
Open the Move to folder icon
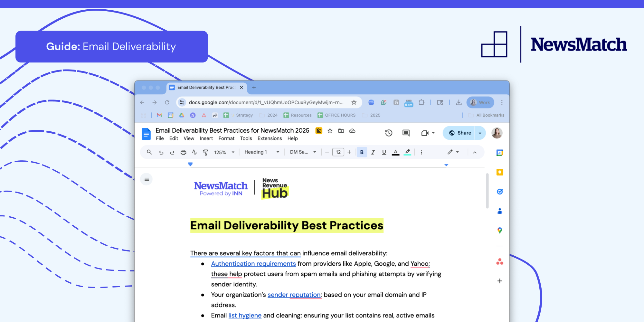point(341,131)
